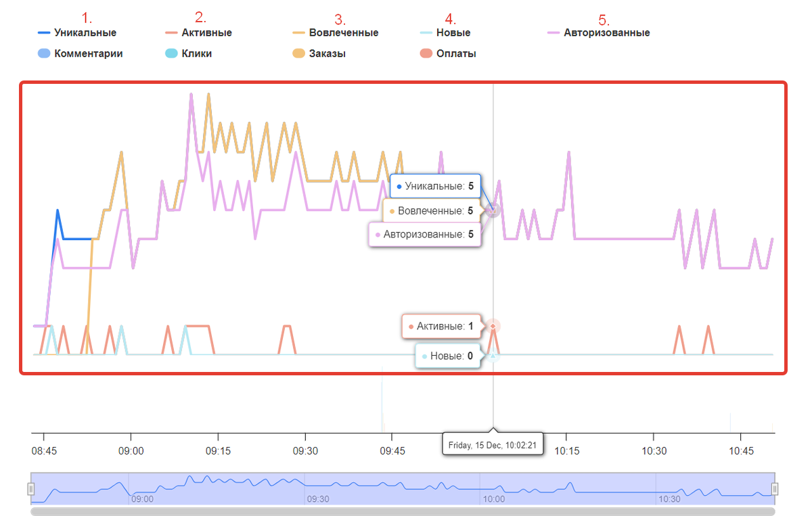This screenshot has height=516, width=812.
Task: Click the 09:45 label on time axis
Action: click(392, 450)
